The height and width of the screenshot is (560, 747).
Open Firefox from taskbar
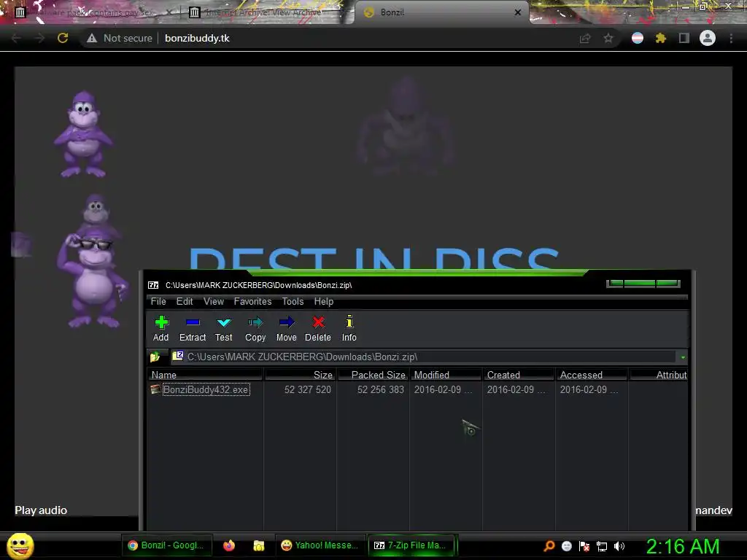tap(229, 545)
